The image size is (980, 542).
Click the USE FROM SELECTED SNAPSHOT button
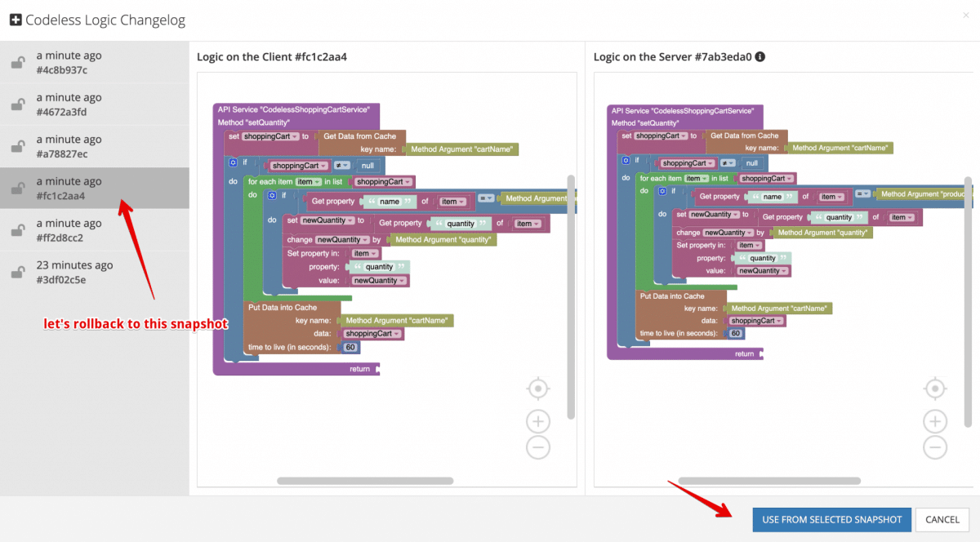pos(831,519)
